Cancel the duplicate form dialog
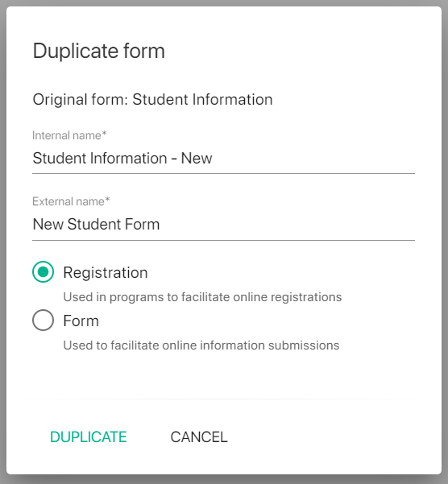 pyautogui.click(x=199, y=437)
